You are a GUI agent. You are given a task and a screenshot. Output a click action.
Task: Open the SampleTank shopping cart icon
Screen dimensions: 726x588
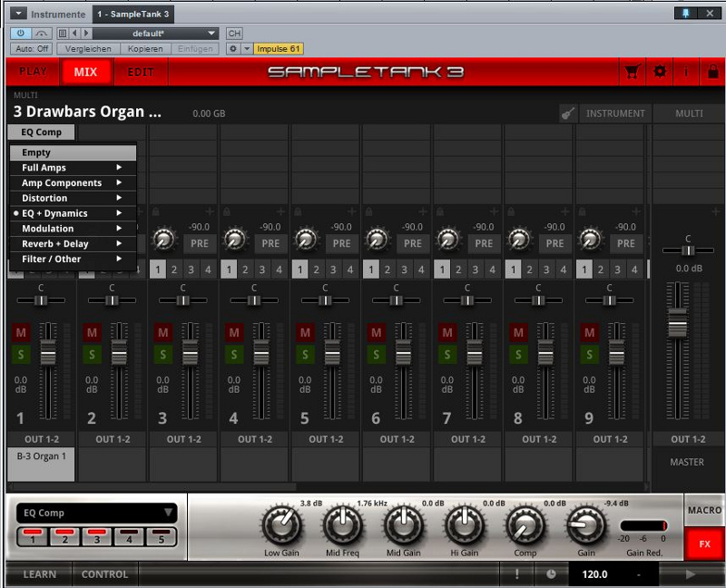[x=632, y=72]
